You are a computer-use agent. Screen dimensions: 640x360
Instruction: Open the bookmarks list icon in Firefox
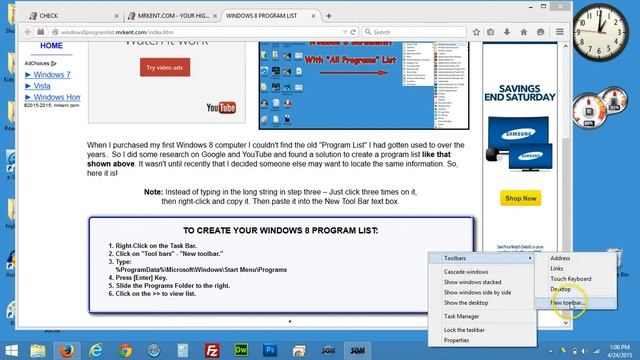point(491,32)
